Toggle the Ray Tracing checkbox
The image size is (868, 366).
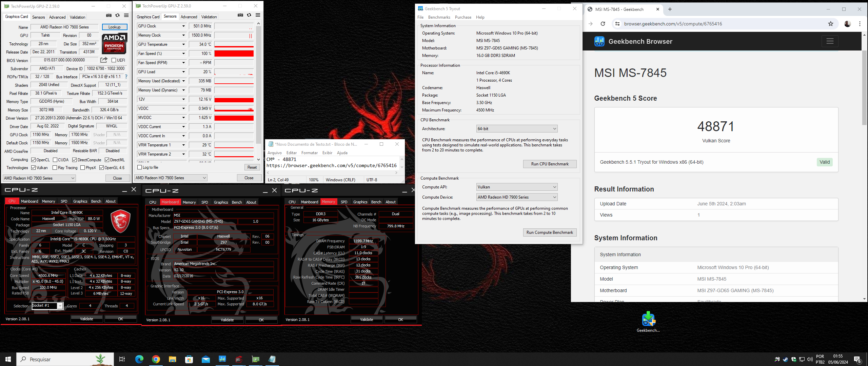click(55, 168)
